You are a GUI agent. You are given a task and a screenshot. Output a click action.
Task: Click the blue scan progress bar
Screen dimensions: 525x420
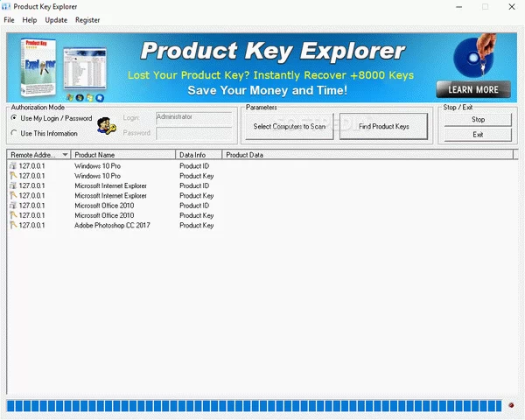(x=254, y=406)
